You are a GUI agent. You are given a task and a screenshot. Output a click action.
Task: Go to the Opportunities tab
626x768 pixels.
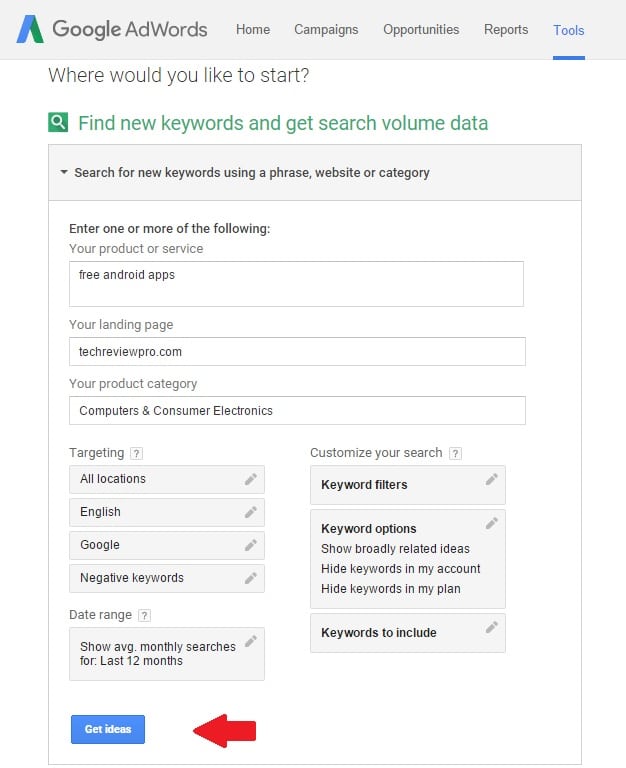421,29
